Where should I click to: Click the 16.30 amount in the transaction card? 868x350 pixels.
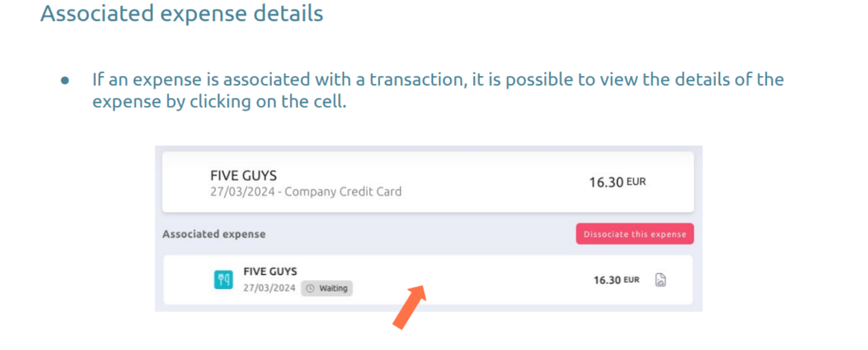click(606, 182)
